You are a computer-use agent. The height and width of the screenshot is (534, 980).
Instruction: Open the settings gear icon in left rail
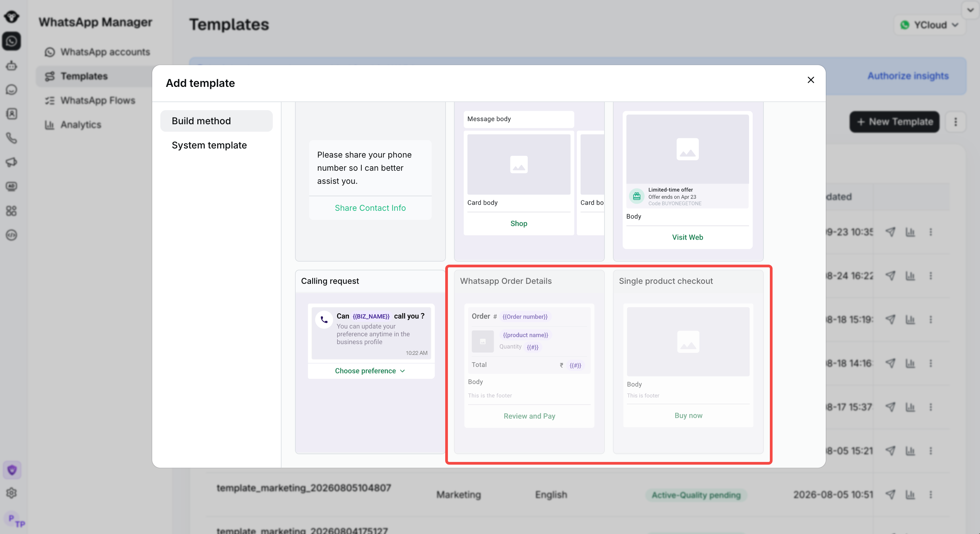point(11,493)
